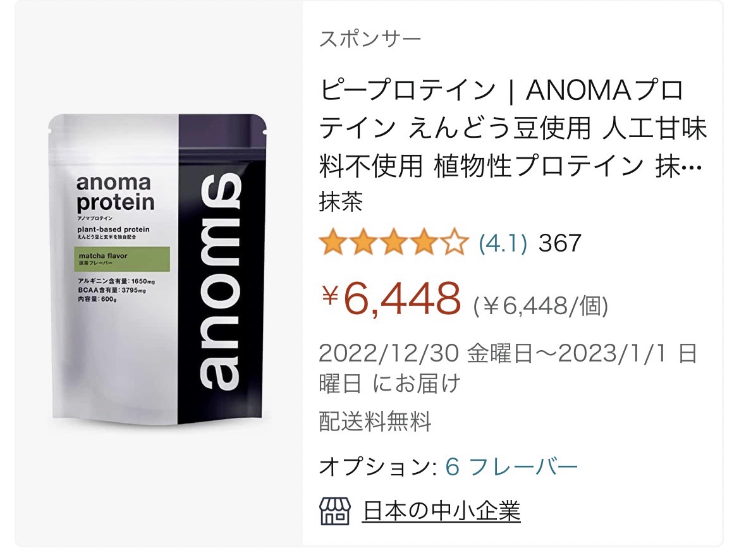Click the third gold rating star
Image resolution: width=739 pixels, height=560 pixels.
click(394, 242)
